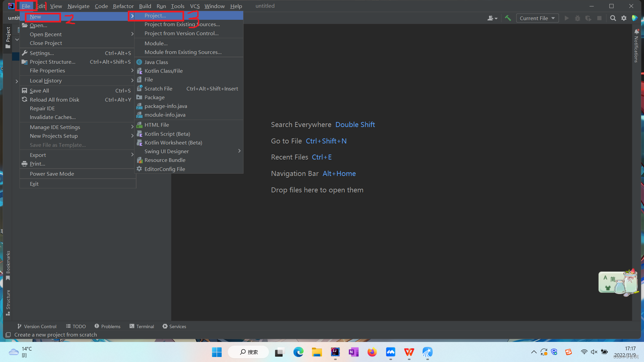Expand the Swing UI Designer submenu

pyautogui.click(x=167, y=151)
